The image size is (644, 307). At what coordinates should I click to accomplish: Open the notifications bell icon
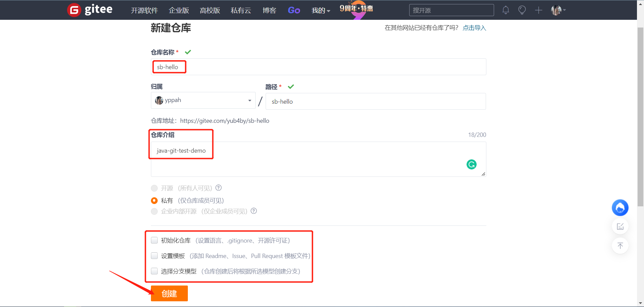505,10
